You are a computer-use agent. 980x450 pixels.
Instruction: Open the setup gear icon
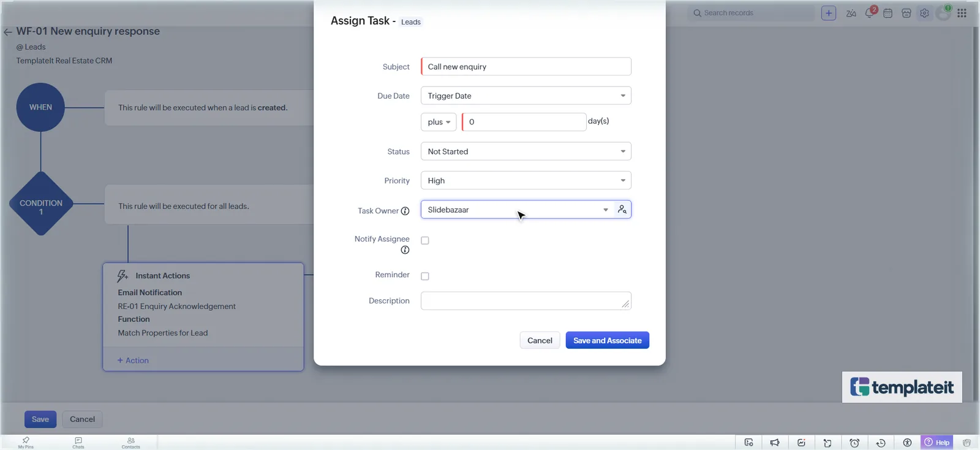924,13
